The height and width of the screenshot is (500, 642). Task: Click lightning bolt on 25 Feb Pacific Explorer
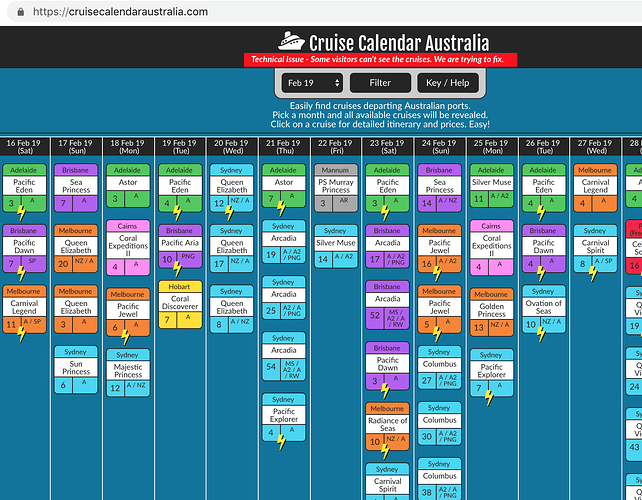(489, 398)
